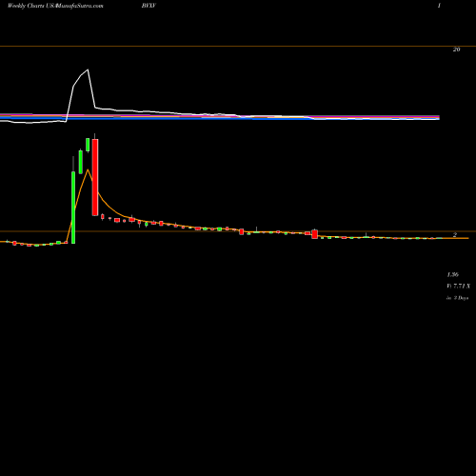
Task: Click the '2' price axis label
Action: coord(455,235)
